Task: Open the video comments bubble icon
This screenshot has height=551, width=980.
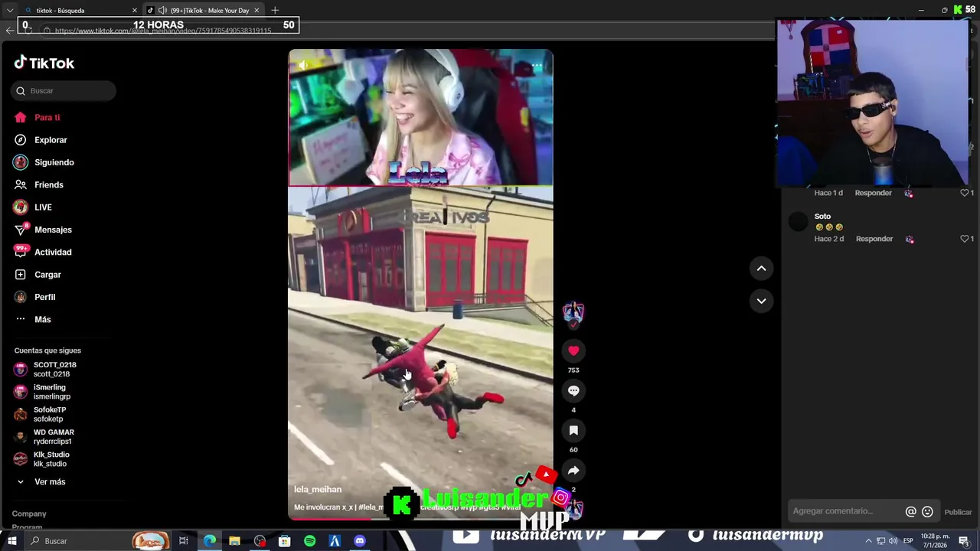Action: click(573, 390)
